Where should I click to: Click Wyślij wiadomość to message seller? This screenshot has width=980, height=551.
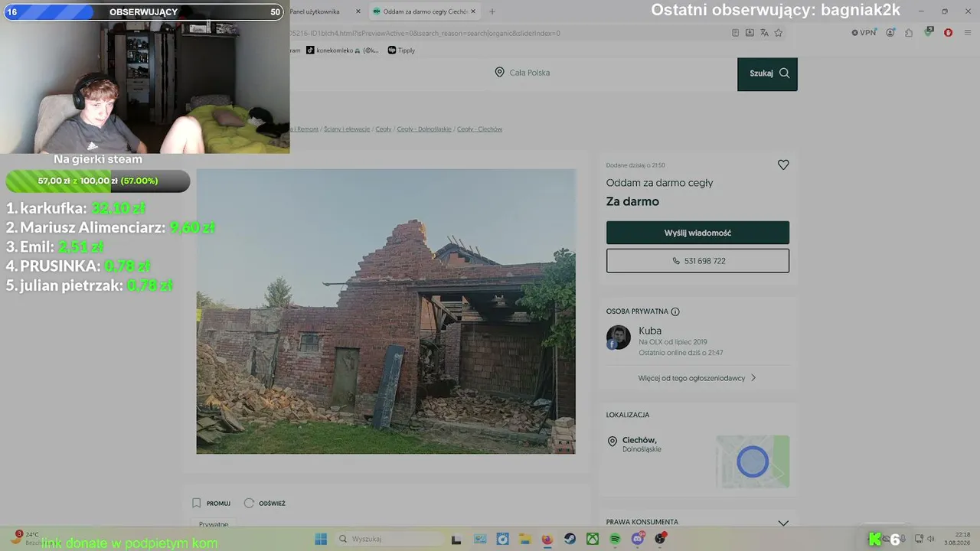pyautogui.click(x=697, y=233)
